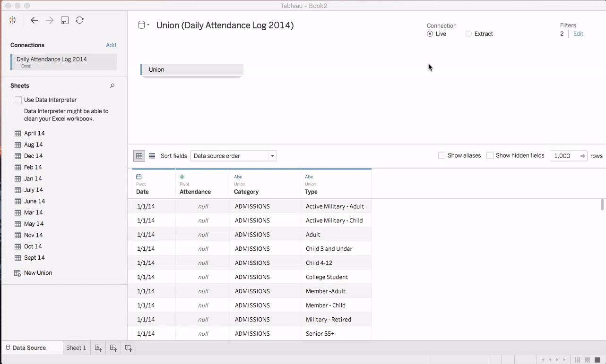
Task: Go to previous sheet navigation arrow
Action: click(550, 360)
